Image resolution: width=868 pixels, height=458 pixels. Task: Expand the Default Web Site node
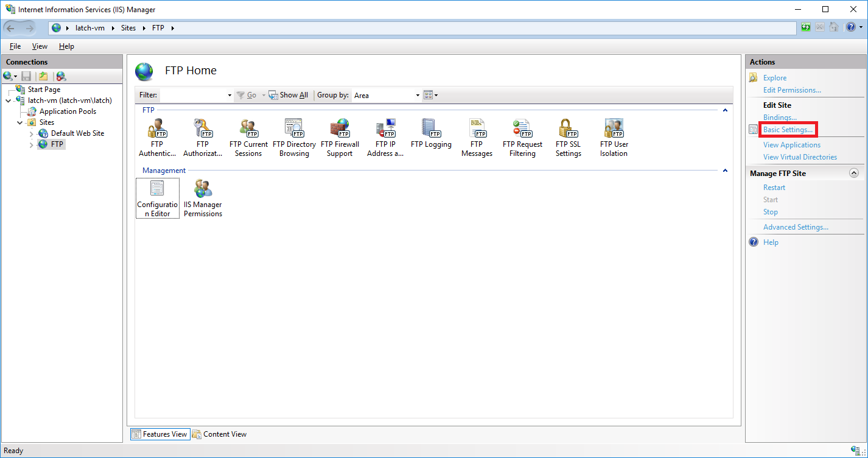(32, 133)
